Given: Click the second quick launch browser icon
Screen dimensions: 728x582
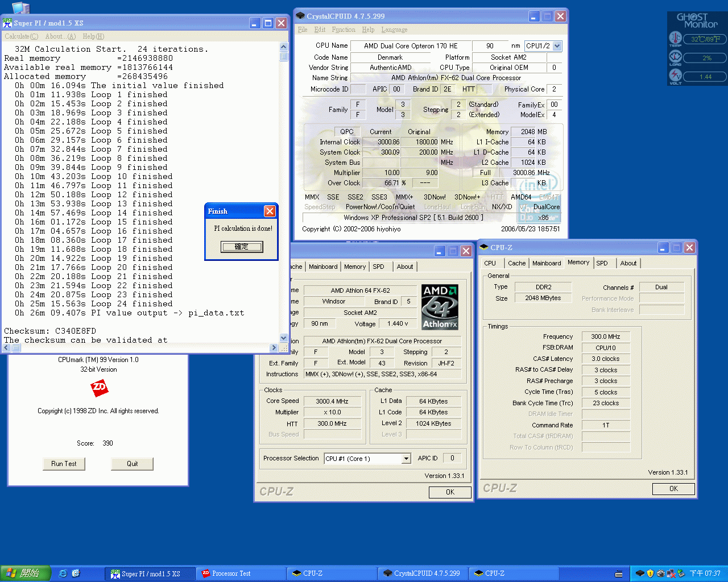Looking at the screenshot, I should click(x=76, y=573).
